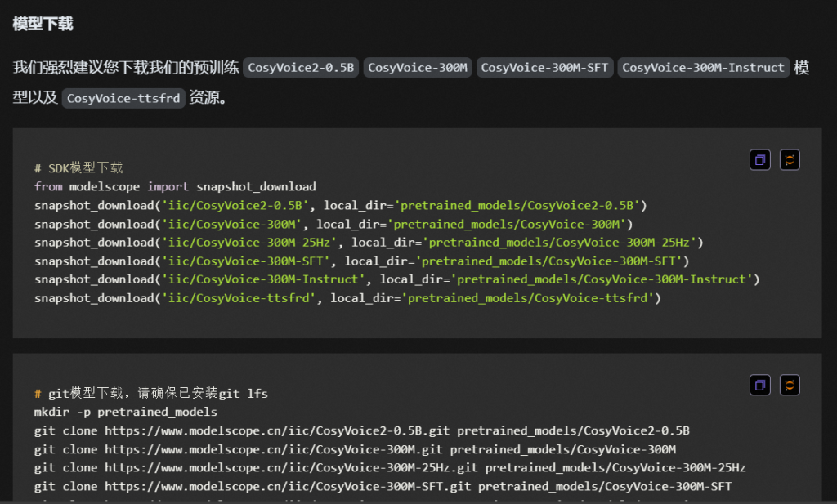The image size is (837, 504).
Task: Copy the git模型下载 code block
Action: click(x=759, y=385)
